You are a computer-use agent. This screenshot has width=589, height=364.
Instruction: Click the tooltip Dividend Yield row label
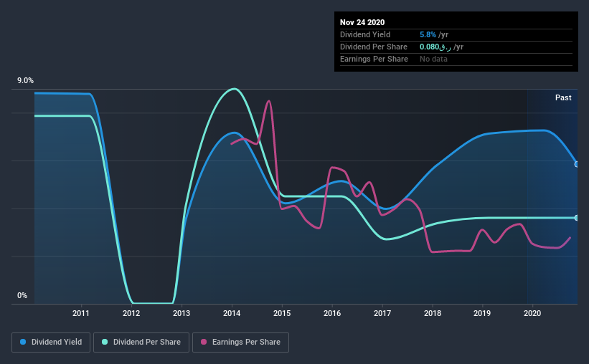[x=365, y=34]
